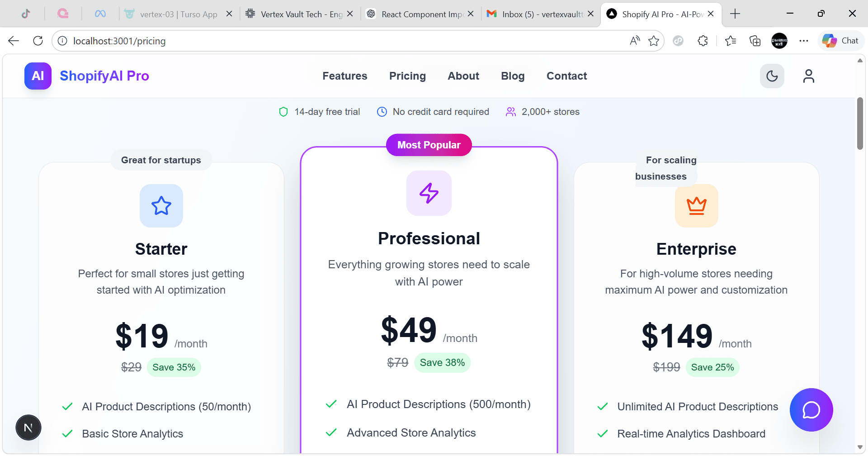Switch to the pinned Meta tab

pyautogui.click(x=100, y=14)
